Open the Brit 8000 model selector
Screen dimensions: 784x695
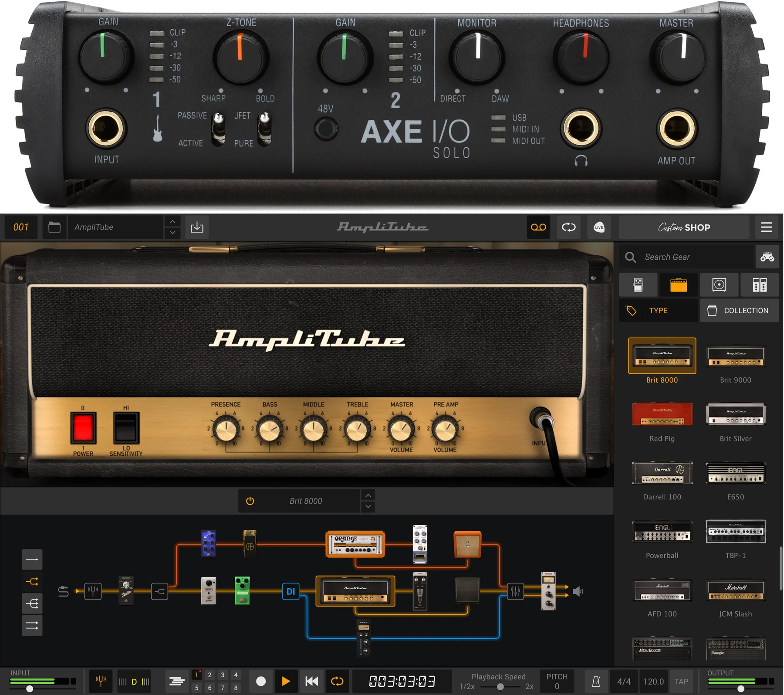[x=306, y=501]
